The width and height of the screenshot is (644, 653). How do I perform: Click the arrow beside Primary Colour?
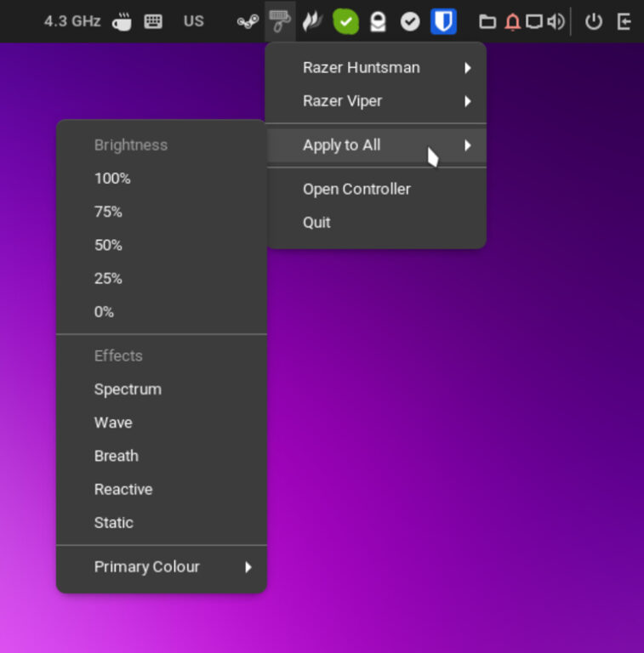(x=248, y=567)
